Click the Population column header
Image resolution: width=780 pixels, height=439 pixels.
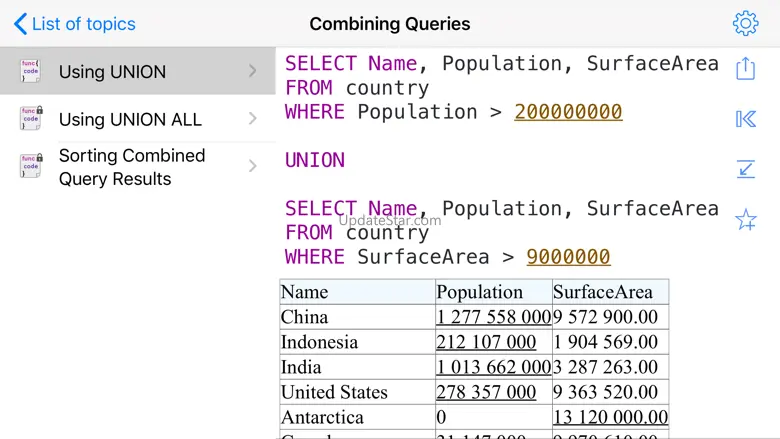[x=493, y=292]
